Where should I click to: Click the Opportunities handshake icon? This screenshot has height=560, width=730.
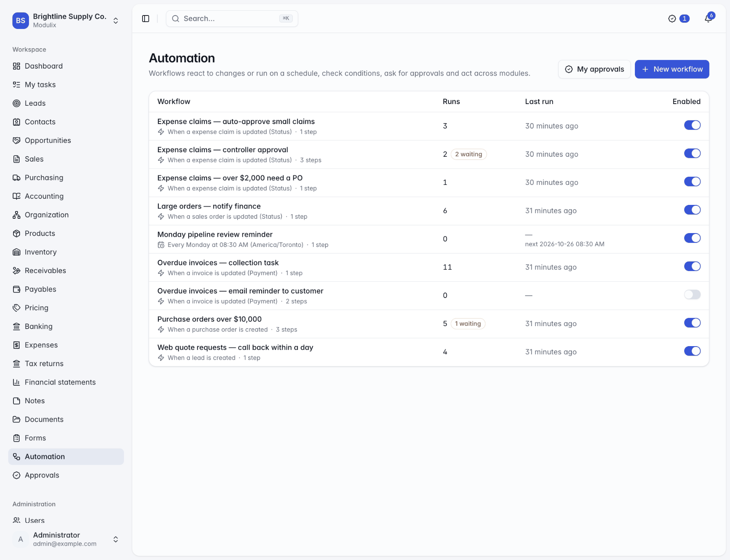click(x=16, y=140)
